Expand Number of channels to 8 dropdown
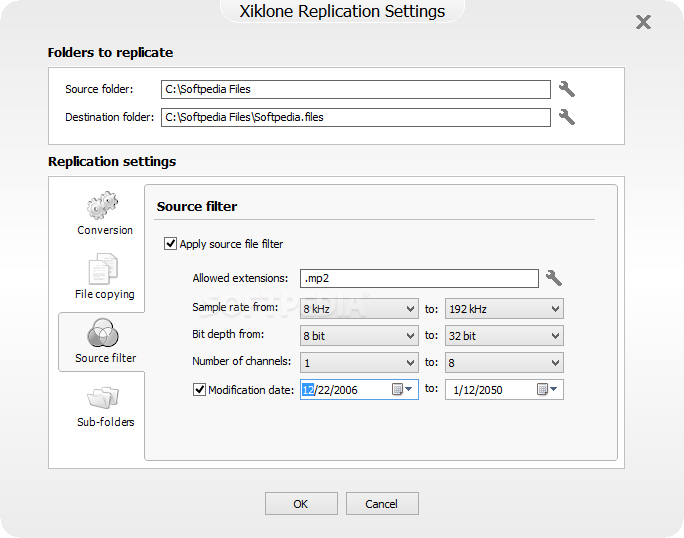 pos(504,363)
